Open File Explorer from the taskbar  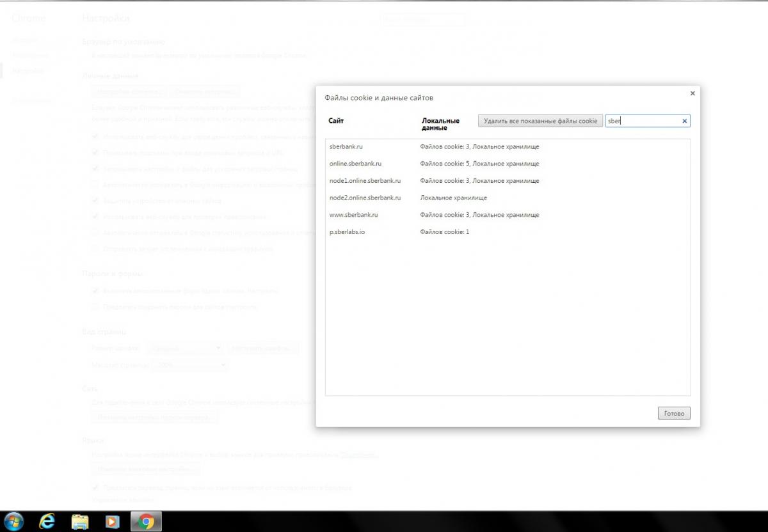(79, 522)
